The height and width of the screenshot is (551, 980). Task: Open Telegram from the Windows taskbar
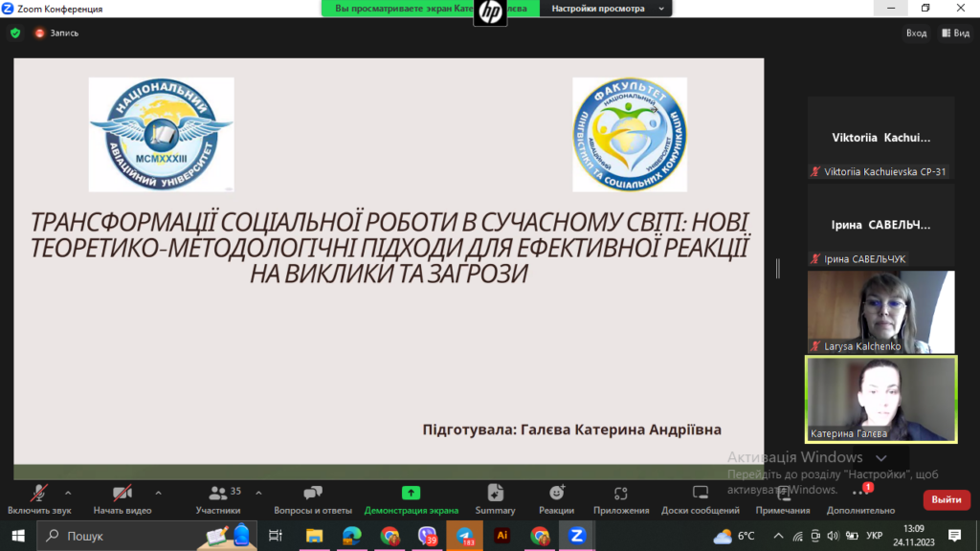coord(464,536)
